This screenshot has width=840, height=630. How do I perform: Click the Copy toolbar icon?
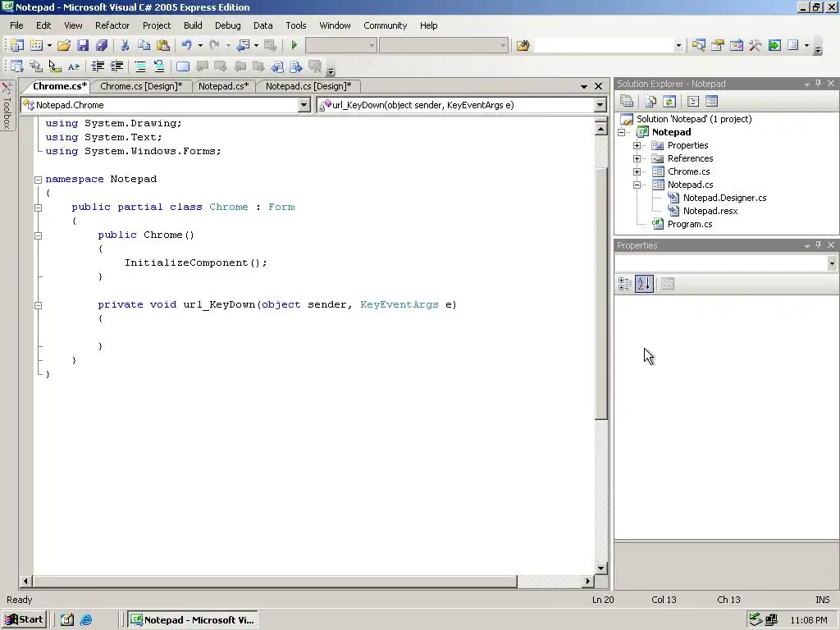144,46
